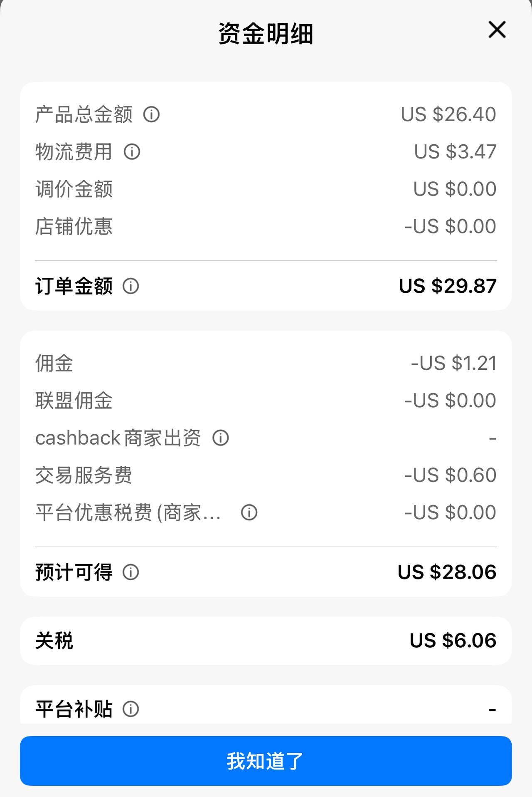
Task: Tap the 交易服务费 label
Action: tap(84, 475)
